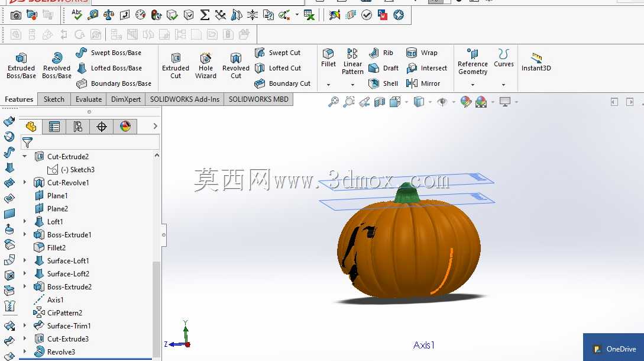Expand Boss-Extrude1 feature
The width and height of the screenshot is (644, 361).
pyautogui.click(x=25, y=234)
